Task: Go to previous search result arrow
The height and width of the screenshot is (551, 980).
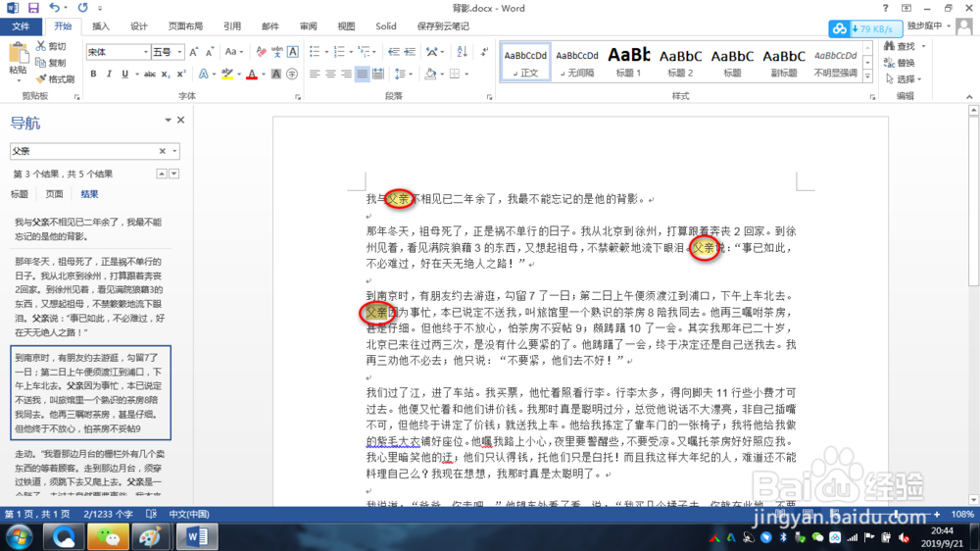Action: tap(162, 174)
